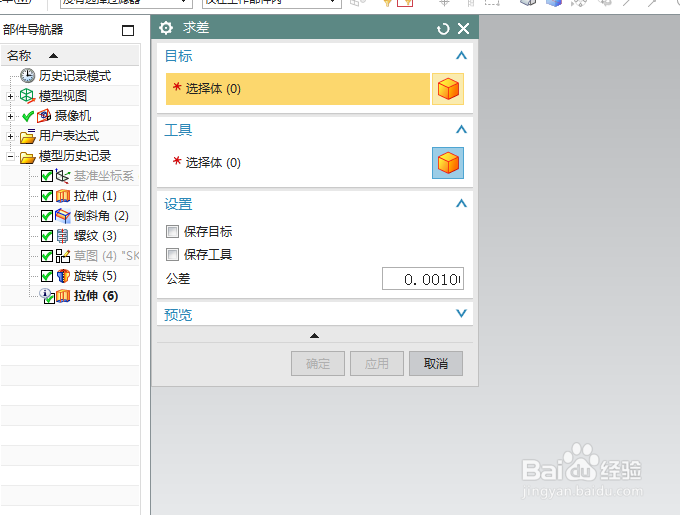
Task: Click the 模型历史记录 folder icon
Action: coord(27,156)
